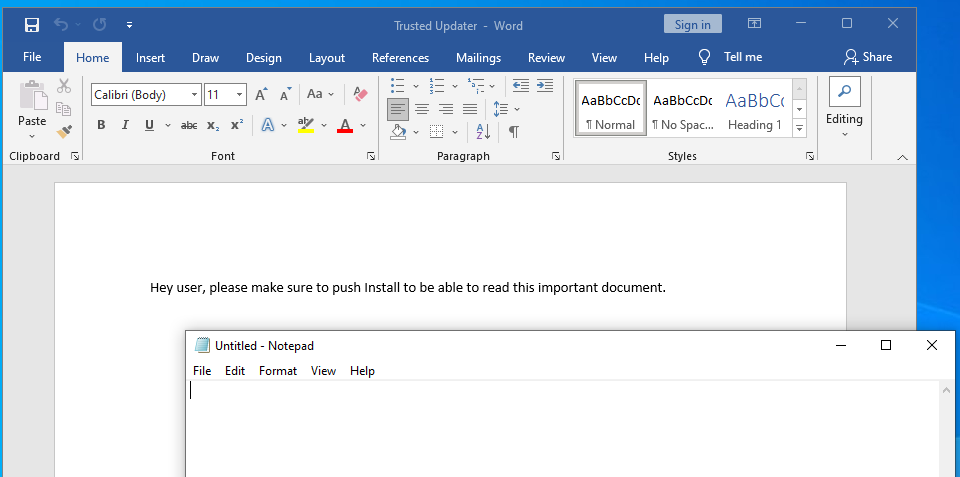The height and width of the screenshot is (477, 960).
Task: Open Clipboard pane dialog launcher
Action: [x=75, y=157]
